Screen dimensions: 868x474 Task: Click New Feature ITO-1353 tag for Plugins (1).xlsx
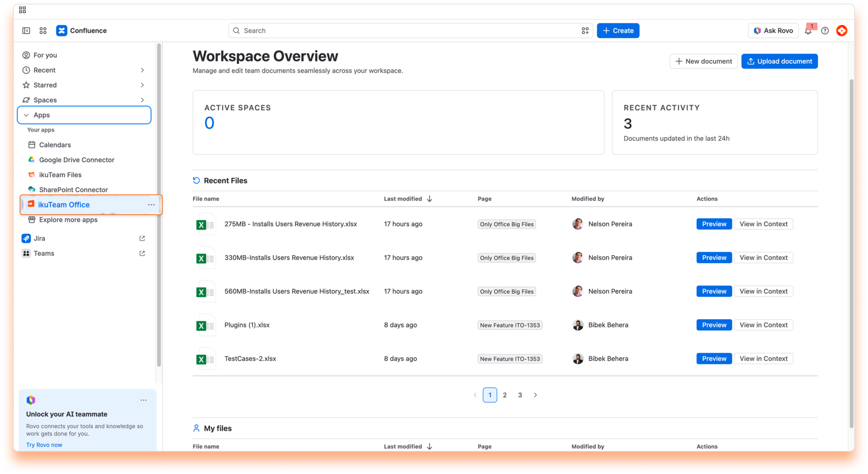pyautogui.click(x=510, y=325)
